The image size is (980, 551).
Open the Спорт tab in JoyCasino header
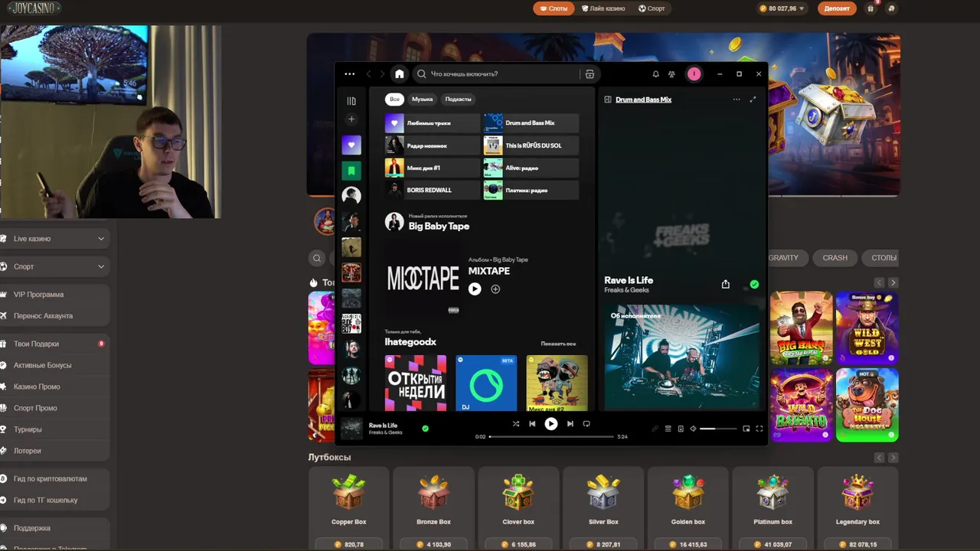tap(652, 8)
